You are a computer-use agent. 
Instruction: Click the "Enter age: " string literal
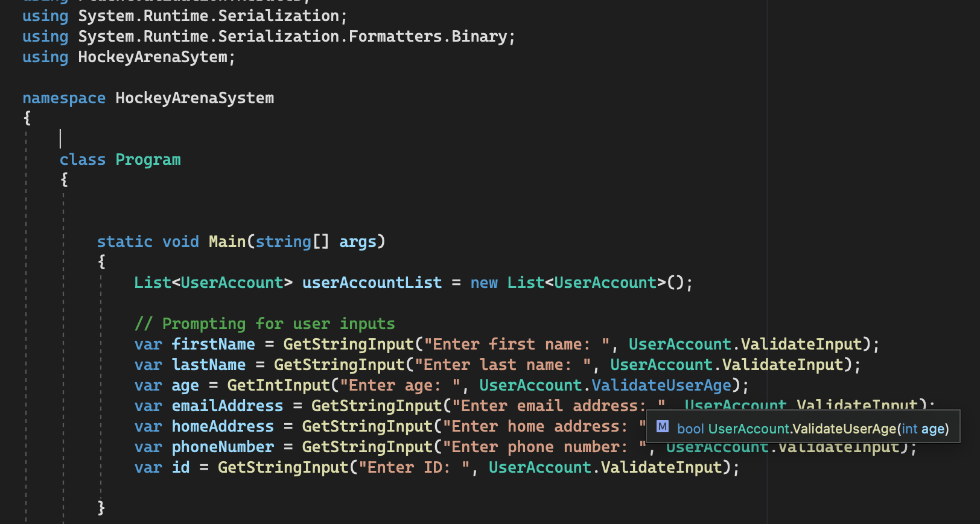click(x=400, y=386)
